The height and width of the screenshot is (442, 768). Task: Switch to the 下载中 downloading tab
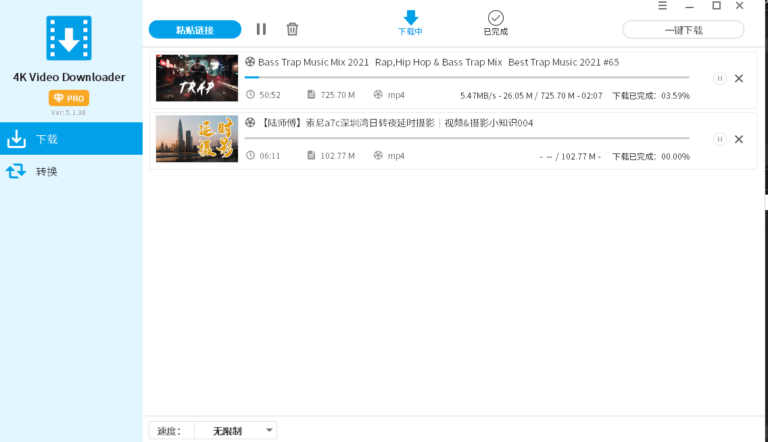(410, 23)
